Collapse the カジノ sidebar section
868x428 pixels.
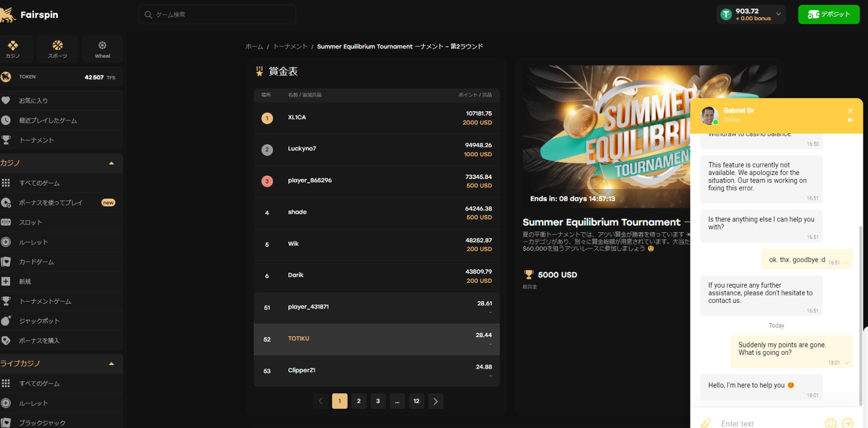(x=112, y=163)
